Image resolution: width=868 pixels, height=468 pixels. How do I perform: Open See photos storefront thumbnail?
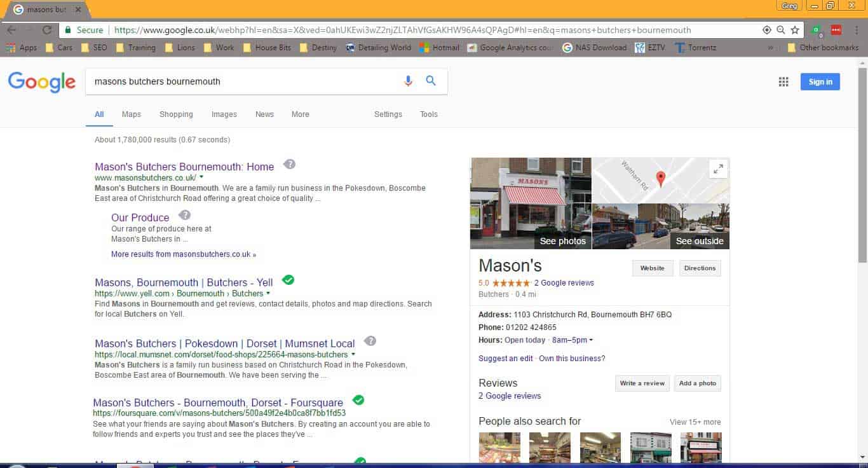coord(531,203)
